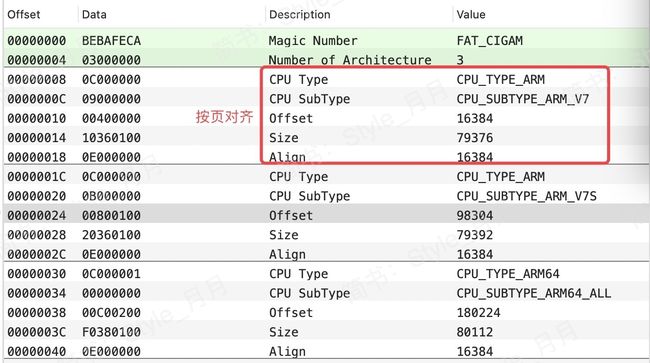The height and width of the screenshot is (363, 650).
Task: Click data cell BEBAFECA
Action: pyautogui.click(x=111, y=41)
